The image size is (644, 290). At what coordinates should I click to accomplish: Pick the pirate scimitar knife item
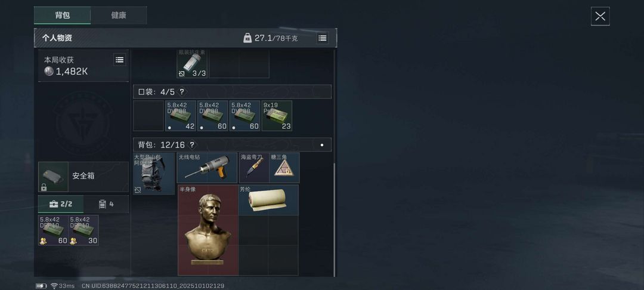tap(254, 168)
